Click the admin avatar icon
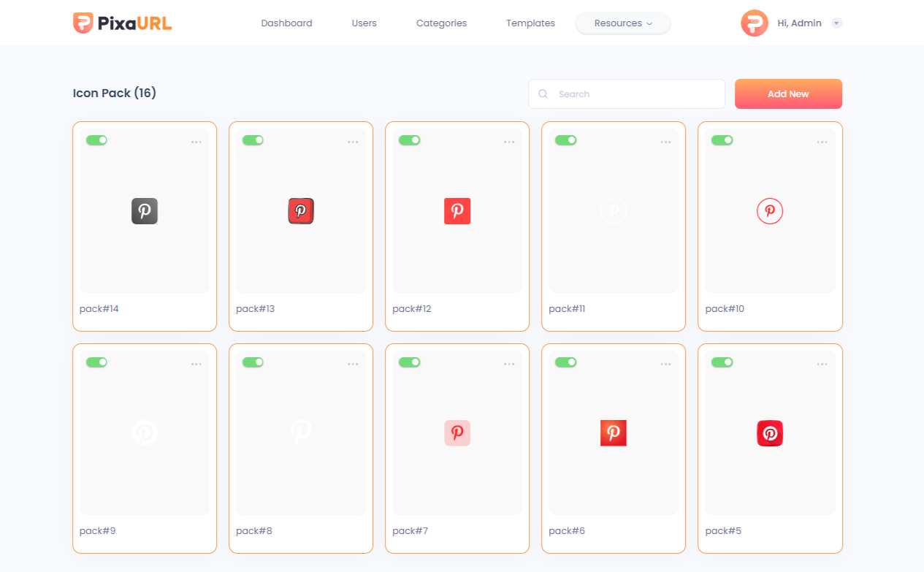 pos(754,23)
